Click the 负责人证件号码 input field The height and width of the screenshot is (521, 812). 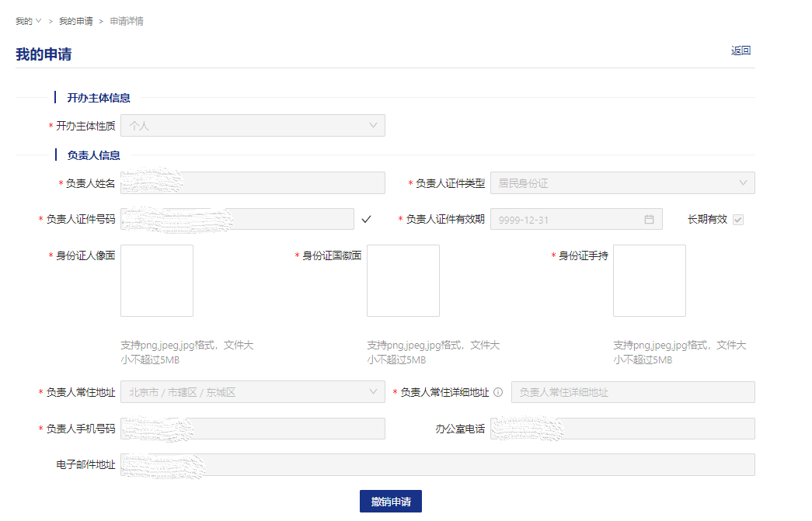tap(237, 220)
